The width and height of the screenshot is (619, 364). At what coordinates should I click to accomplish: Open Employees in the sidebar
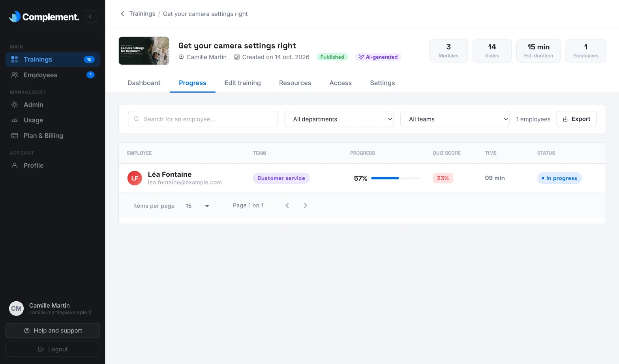[53, 75]
